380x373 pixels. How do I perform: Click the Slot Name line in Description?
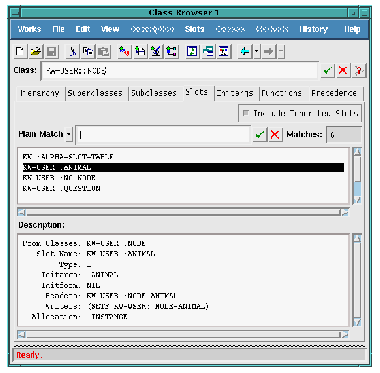96,254
